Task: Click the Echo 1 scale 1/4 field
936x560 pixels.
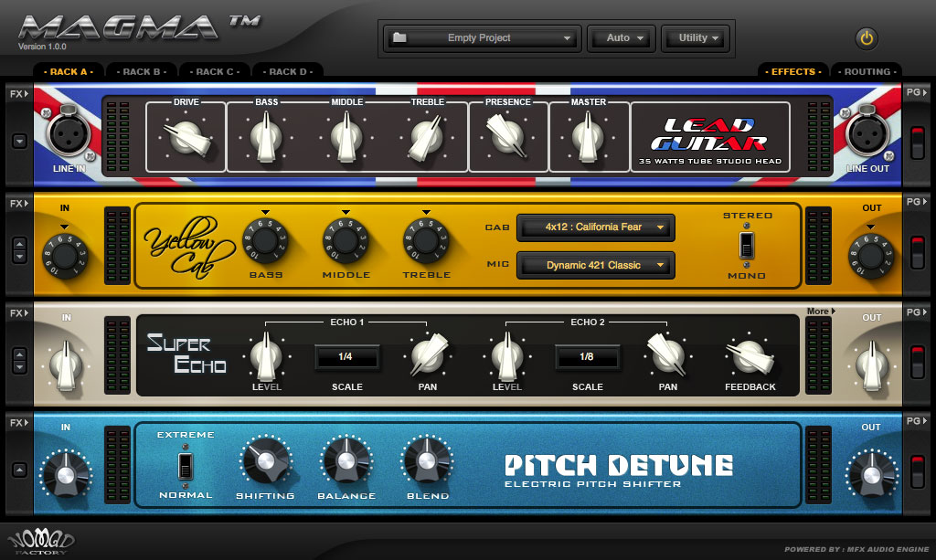Action: tap(346, 357)
